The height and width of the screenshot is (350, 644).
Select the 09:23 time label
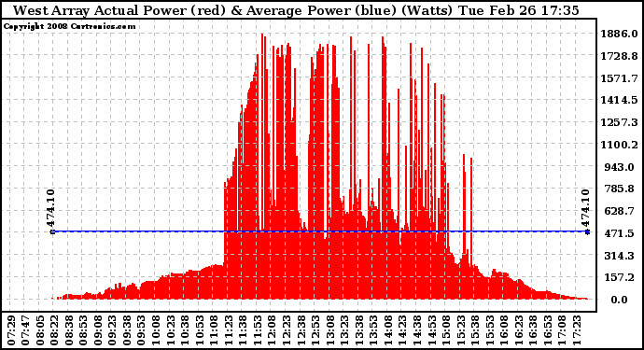point(113,330)
